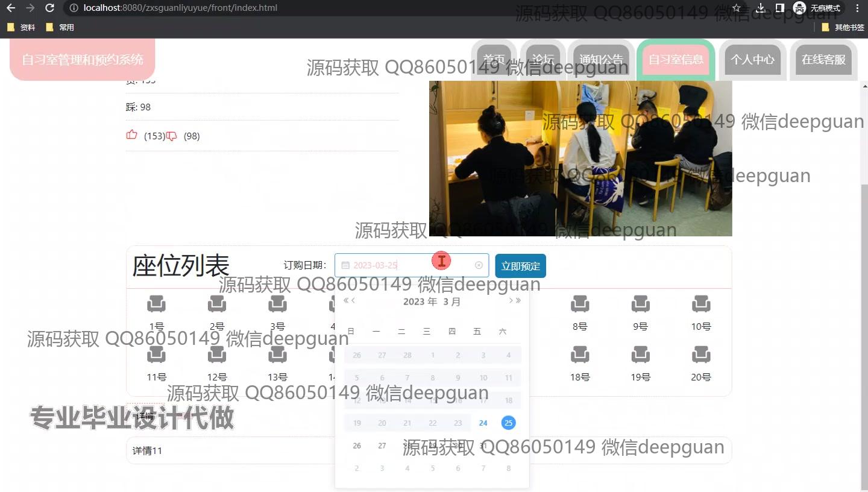Click the 3 月 header in calendar
The image size is (868, 492).
(x=451, y=301)
